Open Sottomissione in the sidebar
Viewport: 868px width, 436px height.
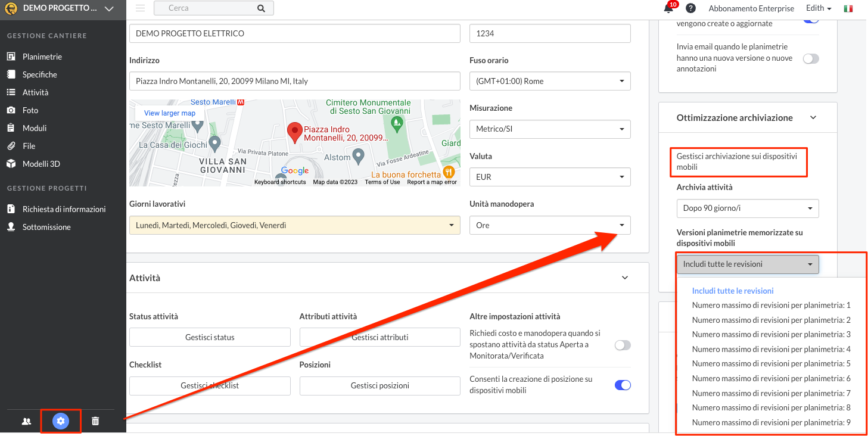pyautogui.click(x=46, y=227)
